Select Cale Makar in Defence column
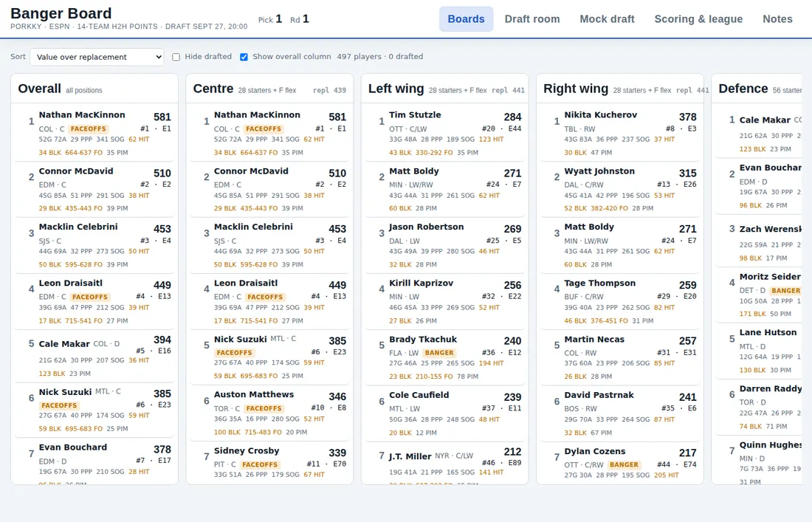This screenshot has height=522, width=812. tap(759, 131)
